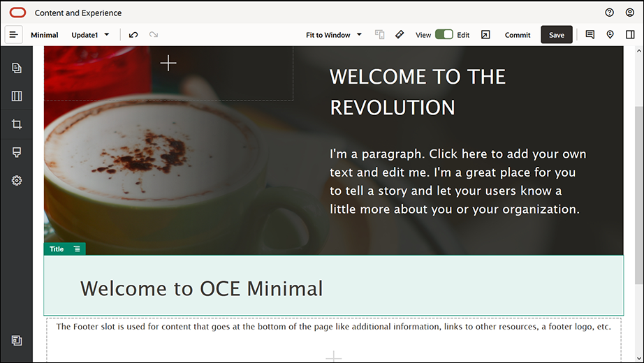
Task: Click the Edit label
Action: coord(463,35)
